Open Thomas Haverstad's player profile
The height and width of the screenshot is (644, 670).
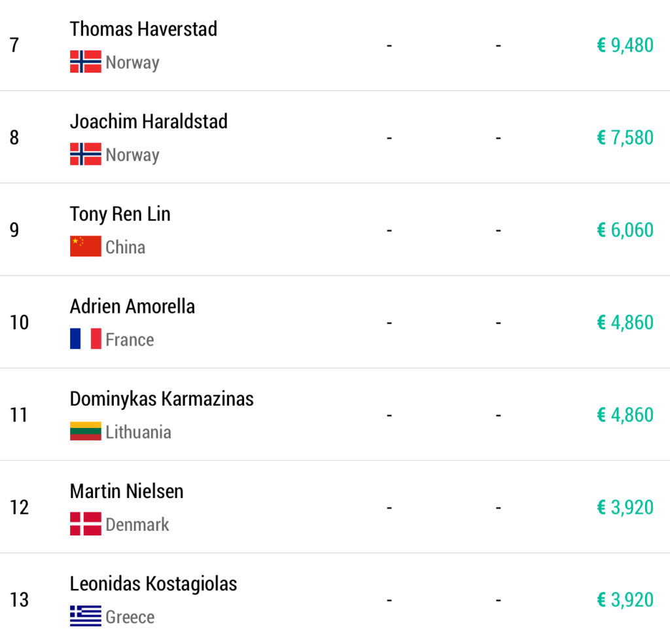point(143,29)
